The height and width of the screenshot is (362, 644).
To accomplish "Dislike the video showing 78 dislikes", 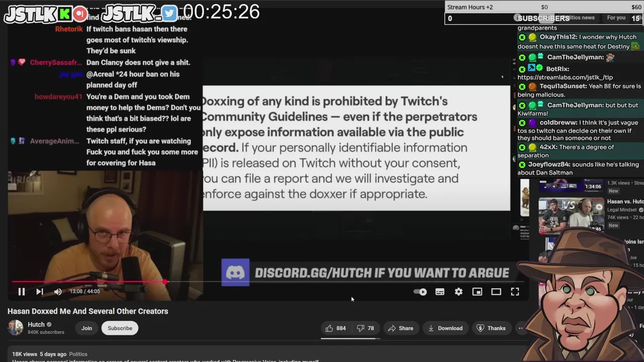I will tap(366, 328).
